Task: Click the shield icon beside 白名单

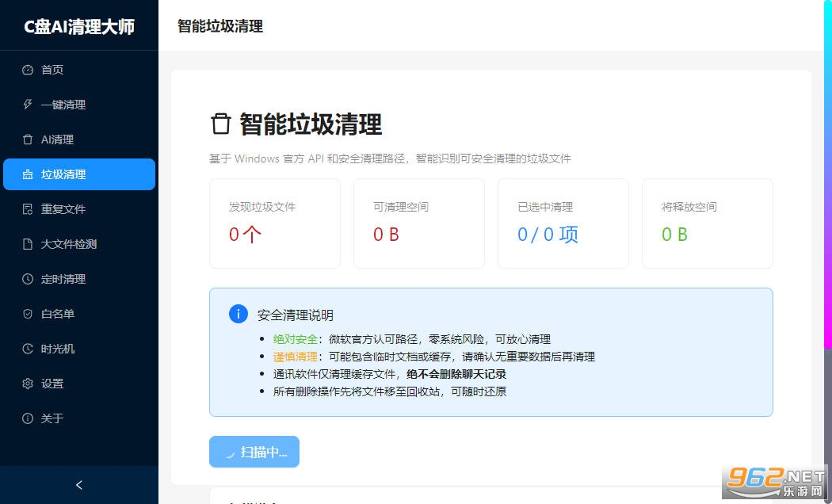Action: click(x=28, y=314)
